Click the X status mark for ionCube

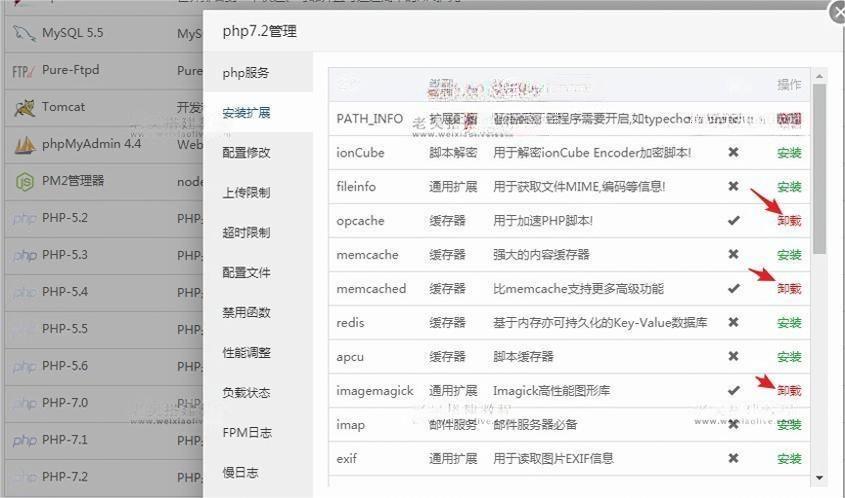point(733,153)
